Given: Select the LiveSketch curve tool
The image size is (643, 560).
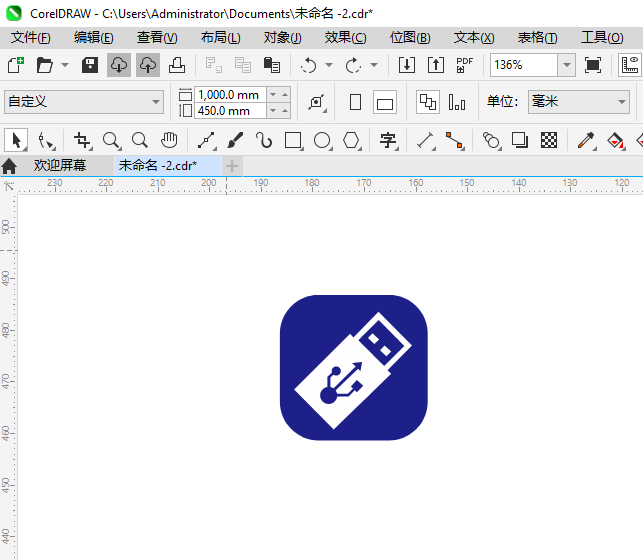Looking at the screenshot, I should tap(264, 140).
